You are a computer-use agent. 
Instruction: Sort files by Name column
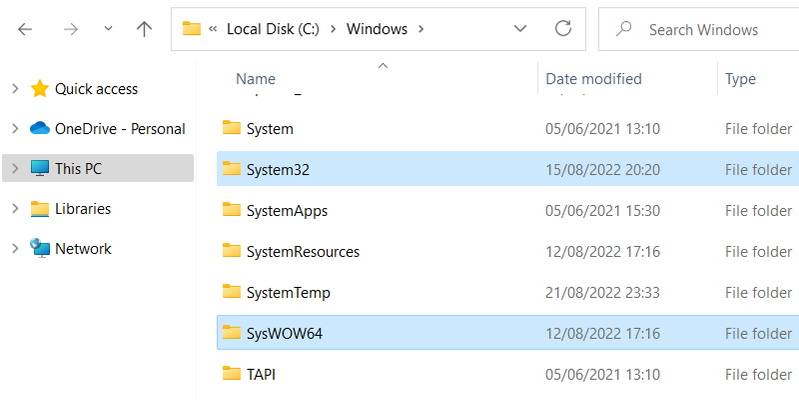256,79
